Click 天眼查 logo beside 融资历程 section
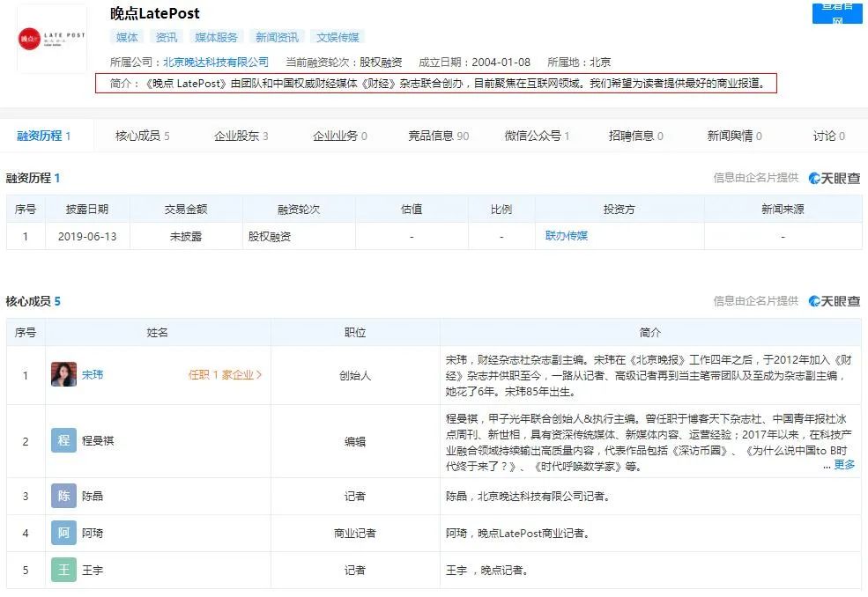Image resolution: width=868 pixels, height=597 pixels. point(835,178)
